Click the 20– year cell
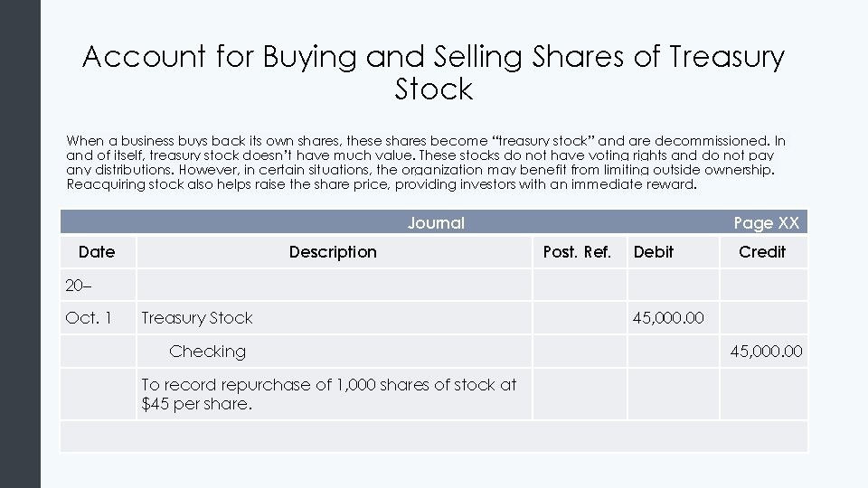The width and height of the screenshot is (868, 488). [x=79, y=286]
